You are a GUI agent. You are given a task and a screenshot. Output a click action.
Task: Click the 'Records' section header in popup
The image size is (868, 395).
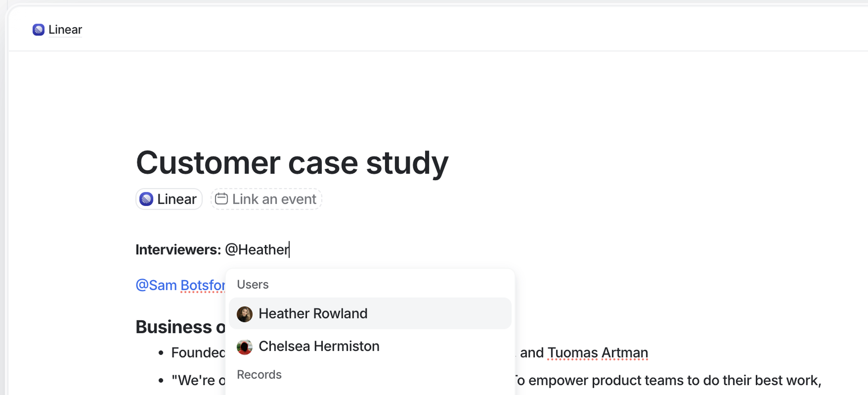(259, 374)
